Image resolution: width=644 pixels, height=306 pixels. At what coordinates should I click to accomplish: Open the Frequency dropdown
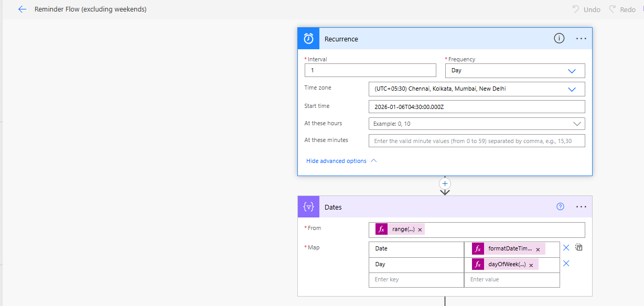pos(572,70)
